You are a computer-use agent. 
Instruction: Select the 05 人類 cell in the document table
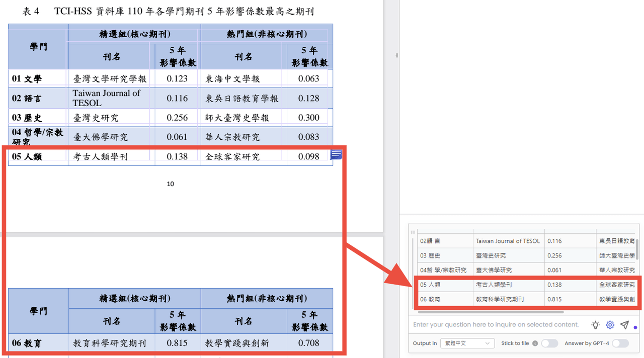38,156
